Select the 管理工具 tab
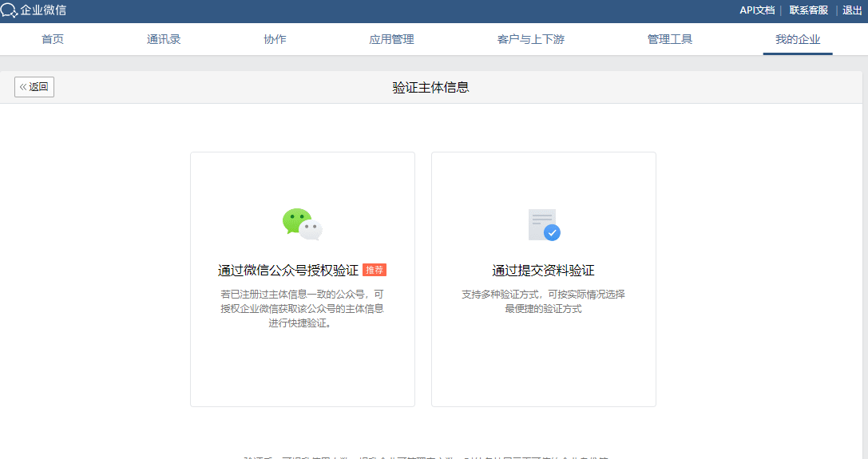This screenshot has width=868, height=459. click(x=670, y=39)
